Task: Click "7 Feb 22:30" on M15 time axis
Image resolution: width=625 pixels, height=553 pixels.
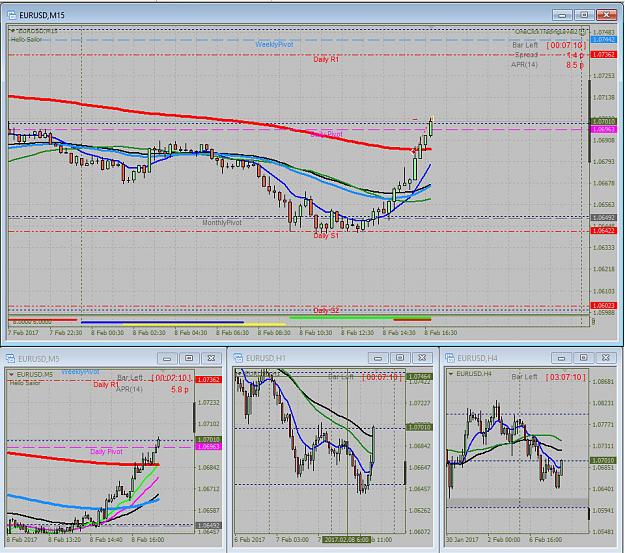Action: click(66, 333)
